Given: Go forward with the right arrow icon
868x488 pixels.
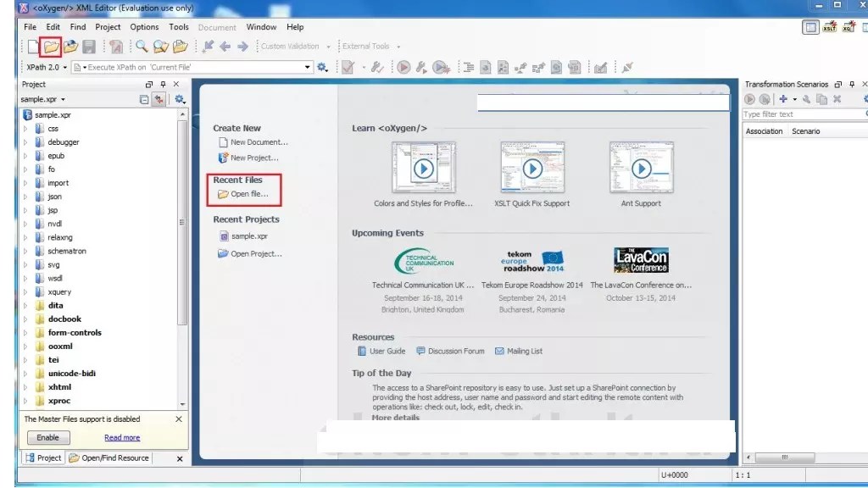Looking at the screenshot, I should pyautogui.click(x=242, y=47).
